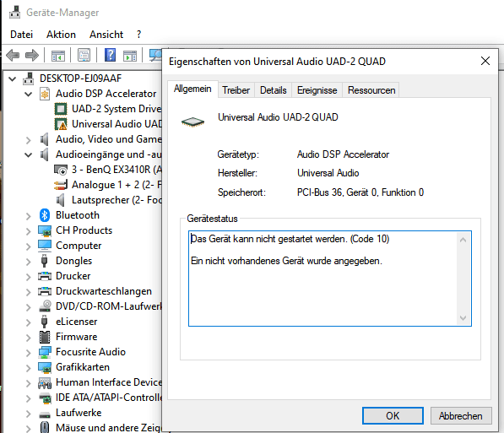Click the Back arrow toolbar icon

point(13,56)
